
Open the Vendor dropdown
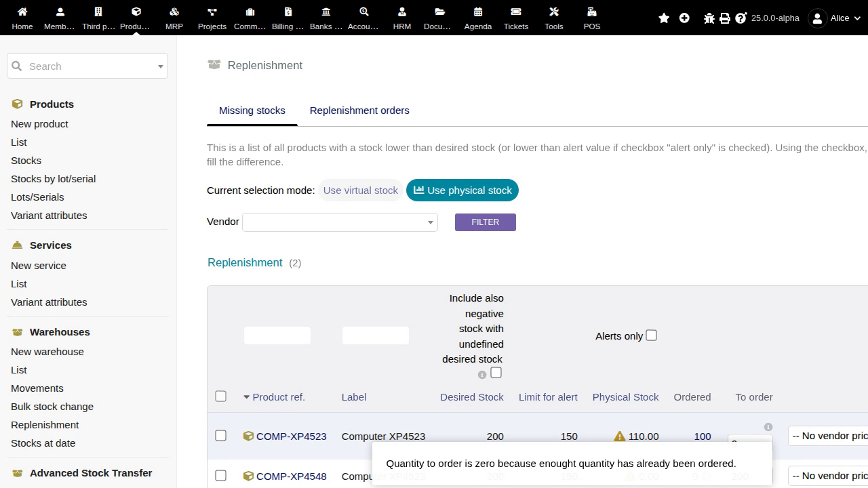click(x=340, y=222)
